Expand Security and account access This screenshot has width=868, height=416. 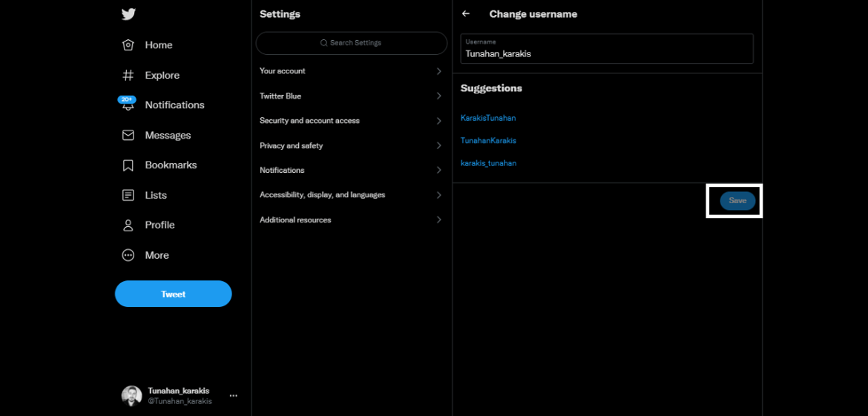tap(351, 121)
